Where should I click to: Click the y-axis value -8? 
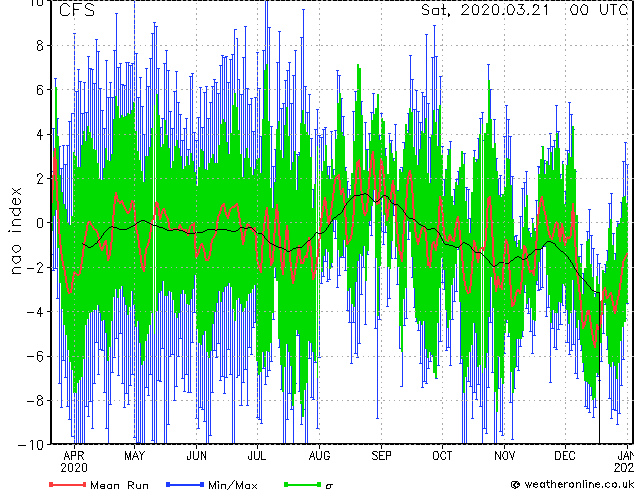coord(35,401)
